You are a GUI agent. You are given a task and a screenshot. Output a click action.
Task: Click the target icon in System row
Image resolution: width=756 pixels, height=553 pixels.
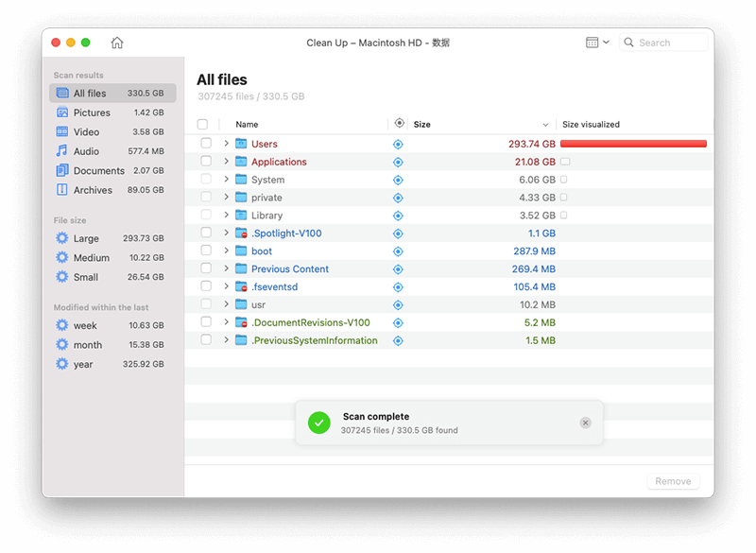click(398, 180)
